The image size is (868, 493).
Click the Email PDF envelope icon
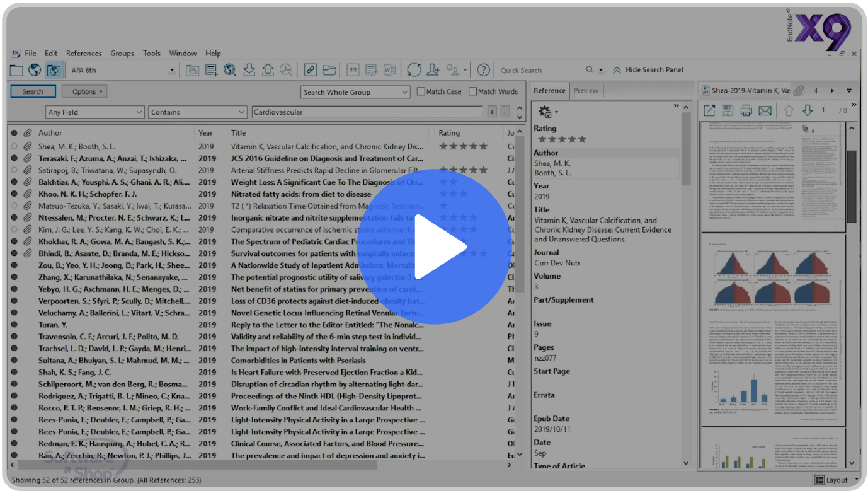pos(765,111)
